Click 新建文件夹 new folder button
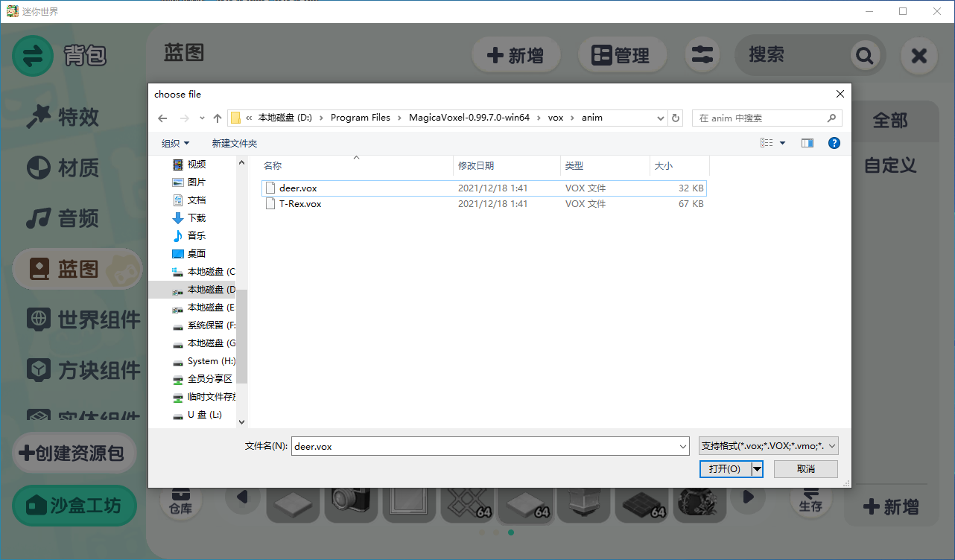 pos(234,143)
